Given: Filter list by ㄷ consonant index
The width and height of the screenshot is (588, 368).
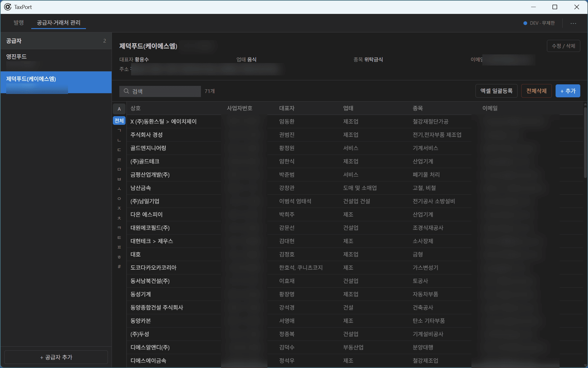Looking at the screenshot, I should (119, 150).
